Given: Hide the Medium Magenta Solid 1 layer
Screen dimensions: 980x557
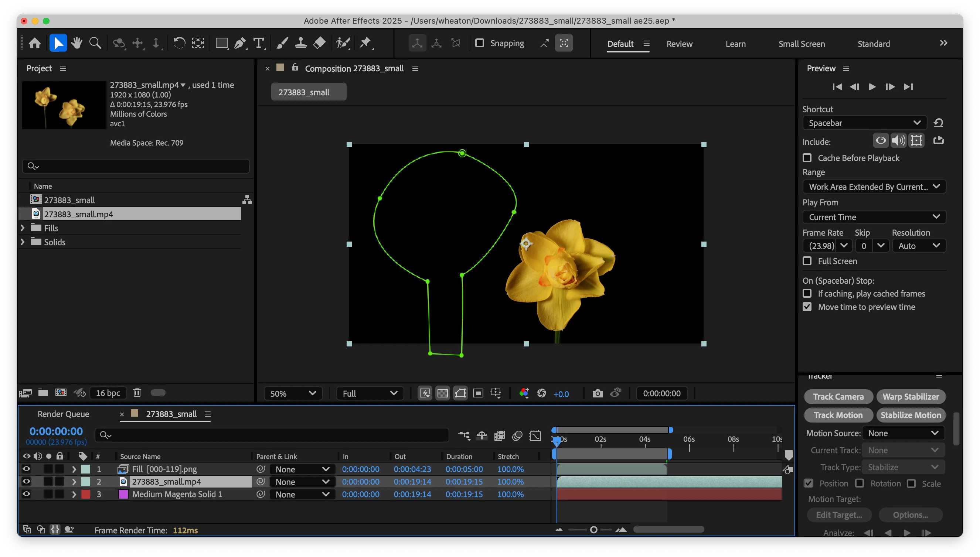Looking at the screenshot, I should [26, 494].
